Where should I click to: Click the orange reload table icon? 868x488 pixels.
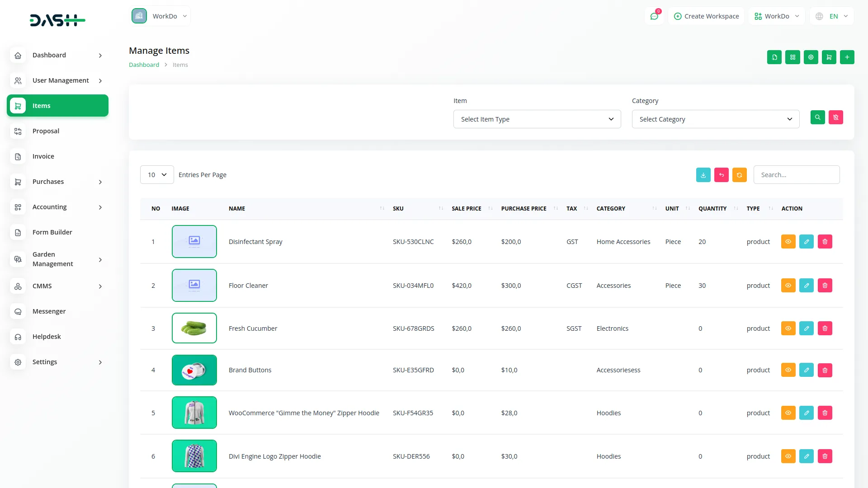point(739,175)
